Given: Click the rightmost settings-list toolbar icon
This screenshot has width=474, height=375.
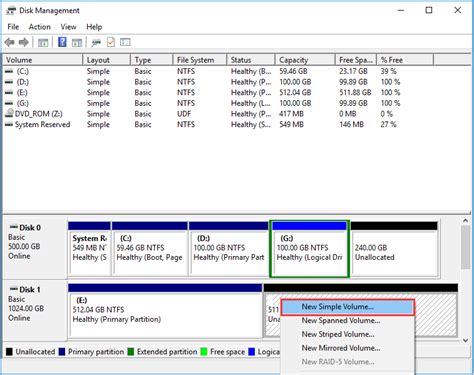Looking at the screenshot, I should (x=125, y=42).
